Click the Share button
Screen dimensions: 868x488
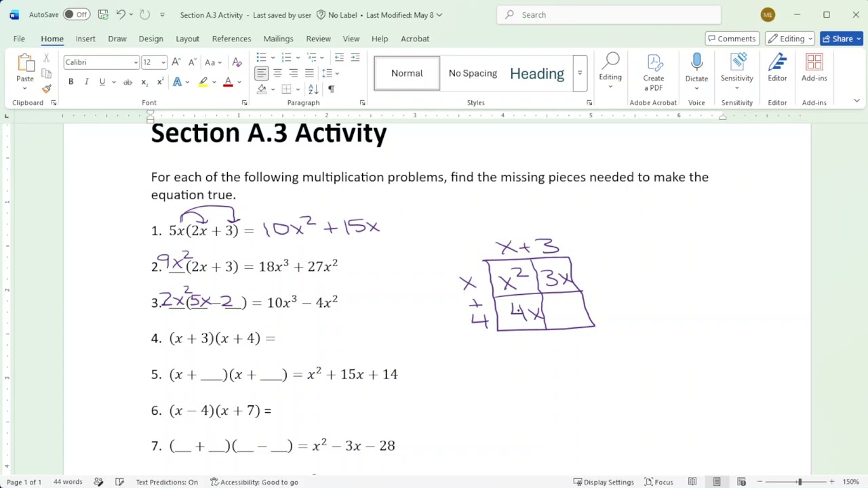pyautogui.click(x=841, y=39)
